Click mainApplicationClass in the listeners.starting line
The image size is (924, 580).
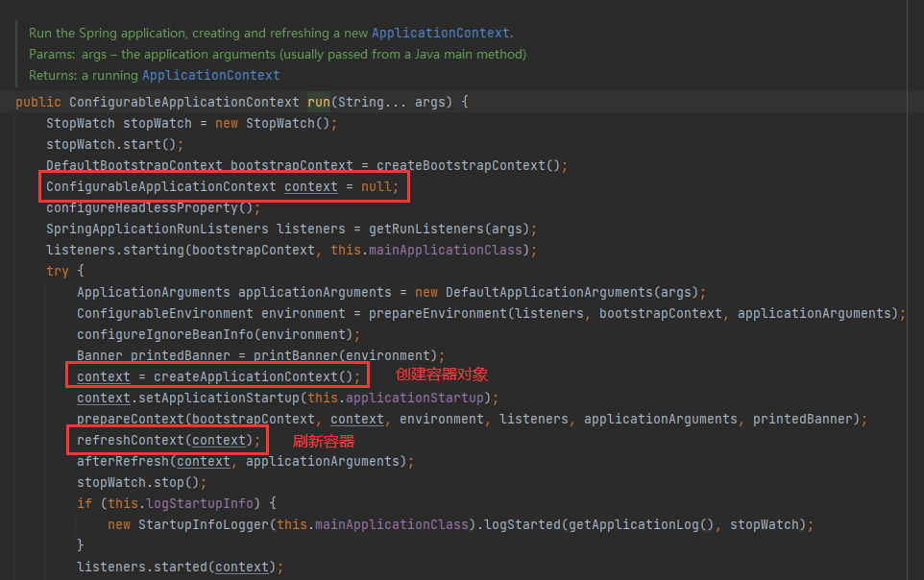(446, 250)
